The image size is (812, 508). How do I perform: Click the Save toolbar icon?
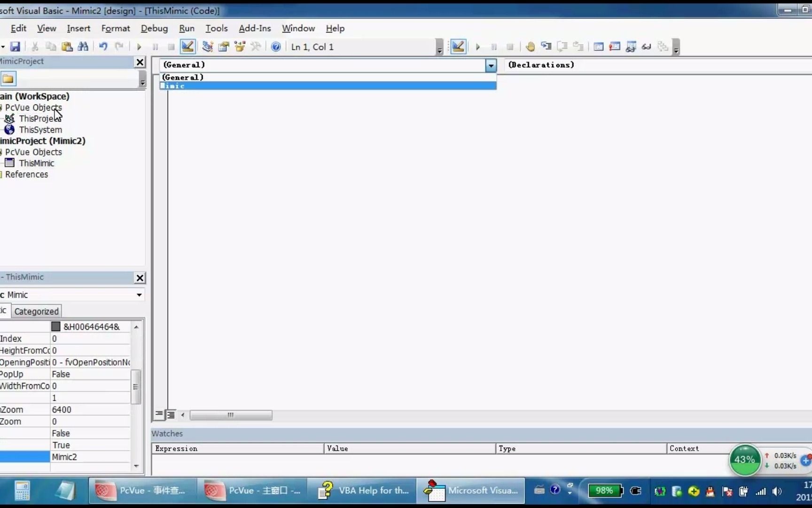pyautogui.click(x=15, y=46)
